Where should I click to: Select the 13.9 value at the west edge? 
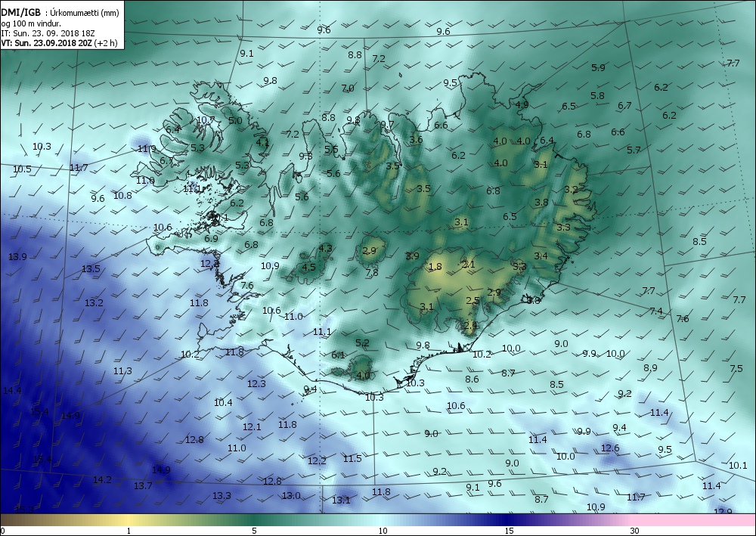tap(17, 256)
